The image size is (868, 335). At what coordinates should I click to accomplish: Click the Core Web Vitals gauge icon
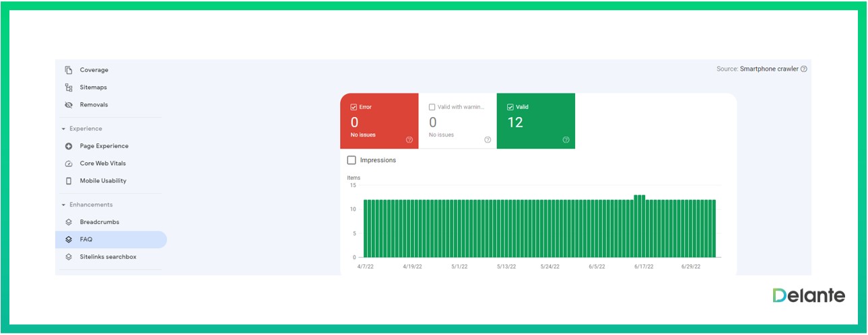(69, 163)
